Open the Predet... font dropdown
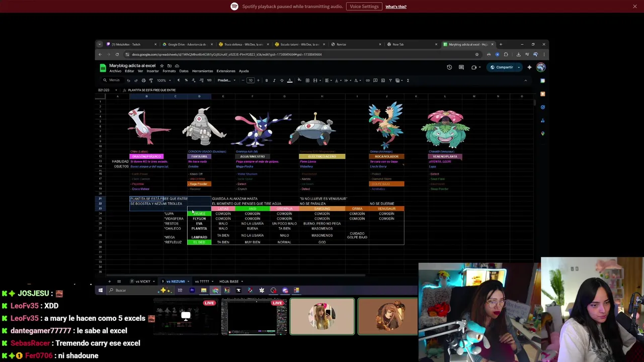Screen dimensions: 644x362 point(226,80)
